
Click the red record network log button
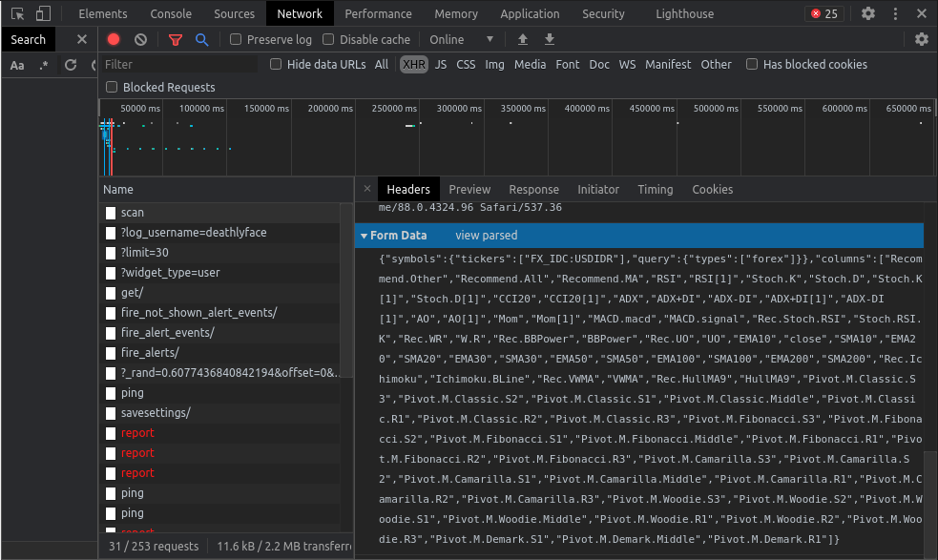114,39
